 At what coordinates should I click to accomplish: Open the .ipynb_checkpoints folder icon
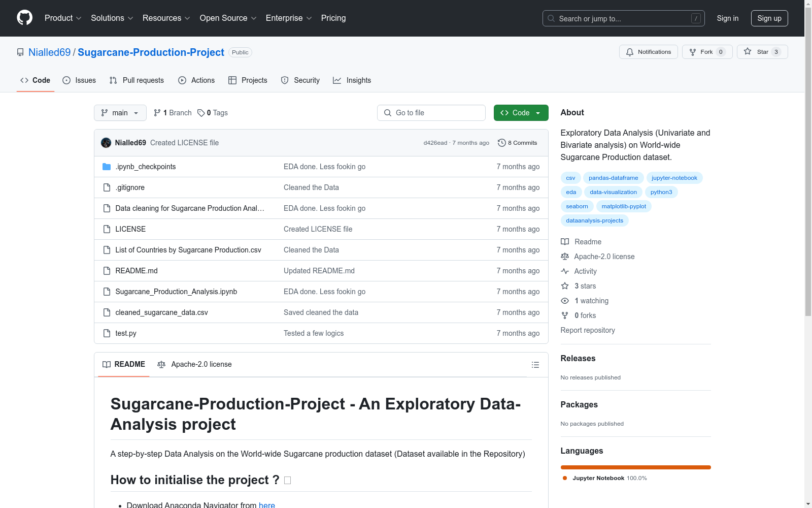point(107,167)
